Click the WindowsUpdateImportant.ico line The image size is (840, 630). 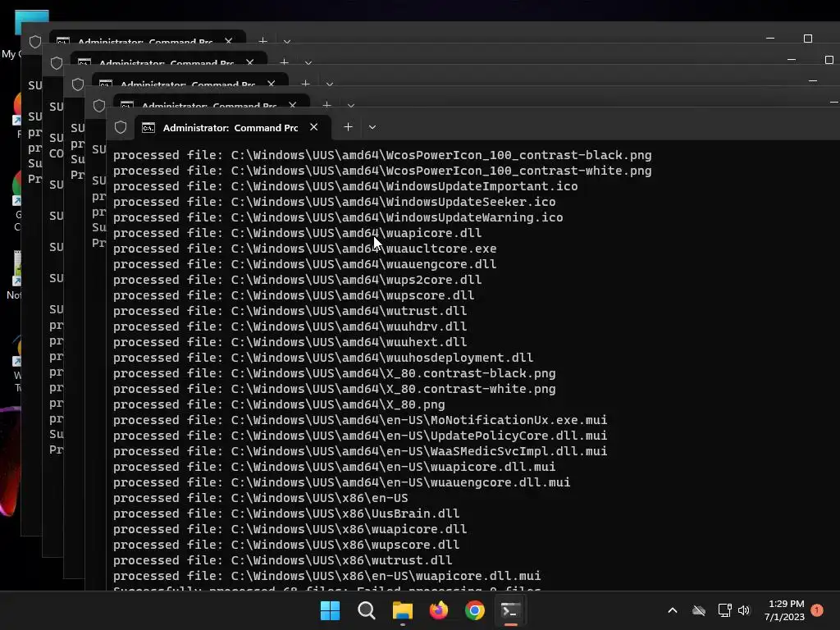345,186
